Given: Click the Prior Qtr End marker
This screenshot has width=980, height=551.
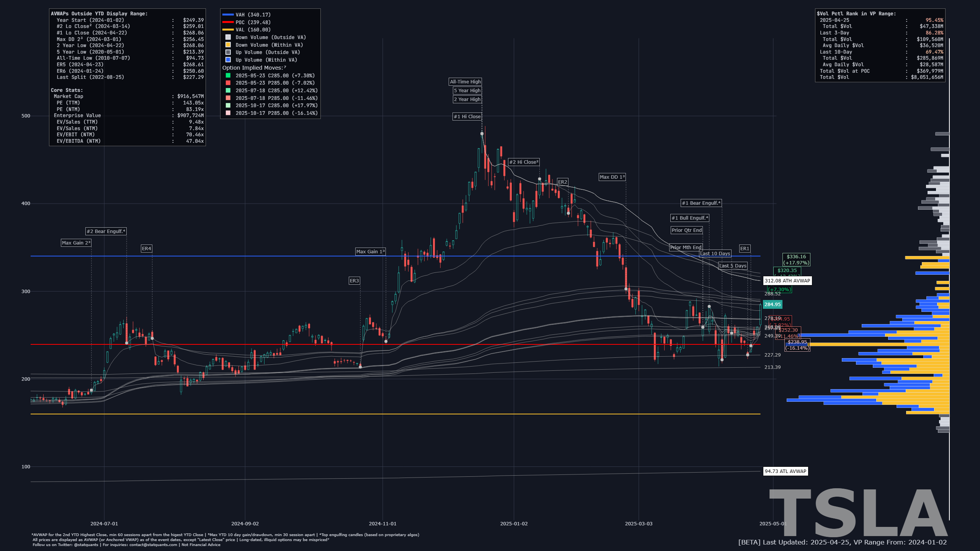Looking at the screenshot, I should coord(687,230).
